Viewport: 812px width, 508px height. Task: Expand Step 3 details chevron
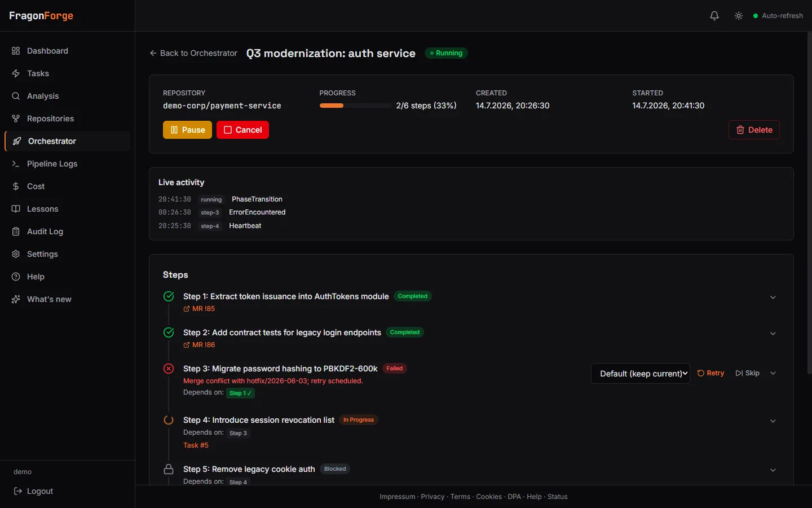773,373
